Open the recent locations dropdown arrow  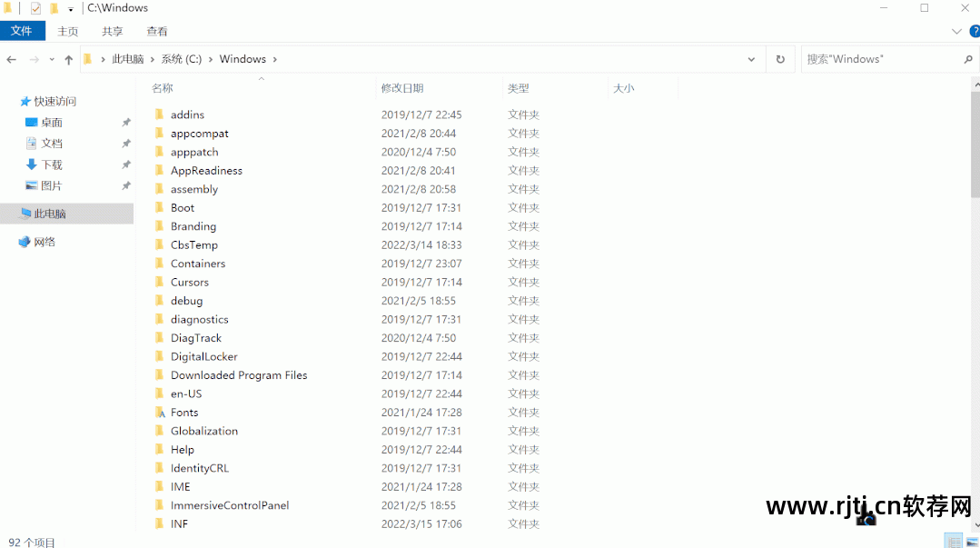52,59
